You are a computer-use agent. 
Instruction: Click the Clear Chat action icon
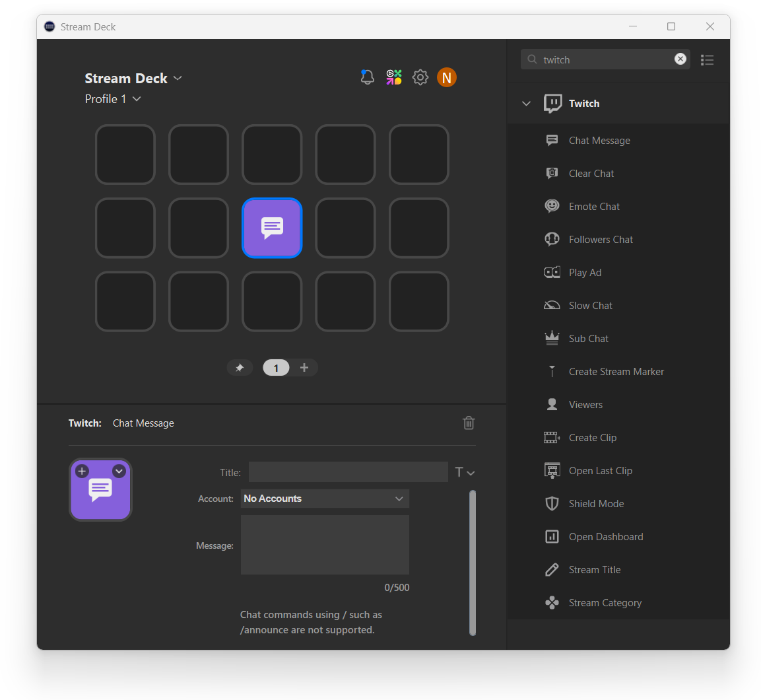(552, 173)
